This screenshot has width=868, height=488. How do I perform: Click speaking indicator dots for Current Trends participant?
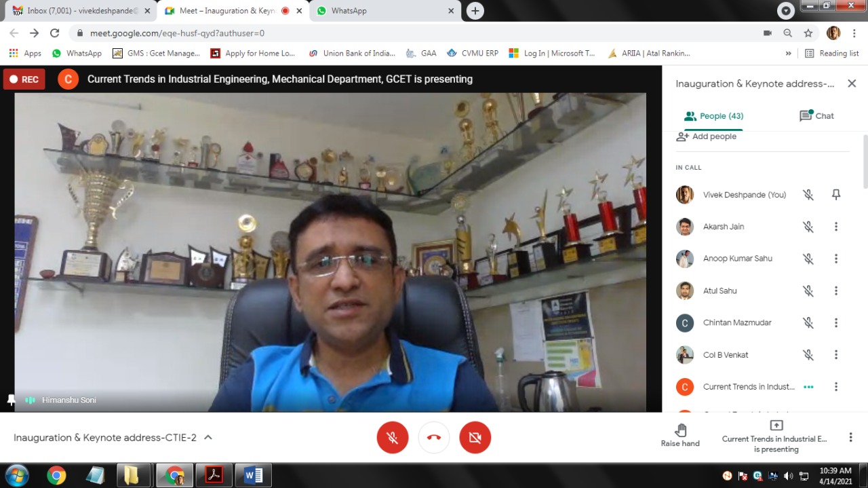(808, 387)
